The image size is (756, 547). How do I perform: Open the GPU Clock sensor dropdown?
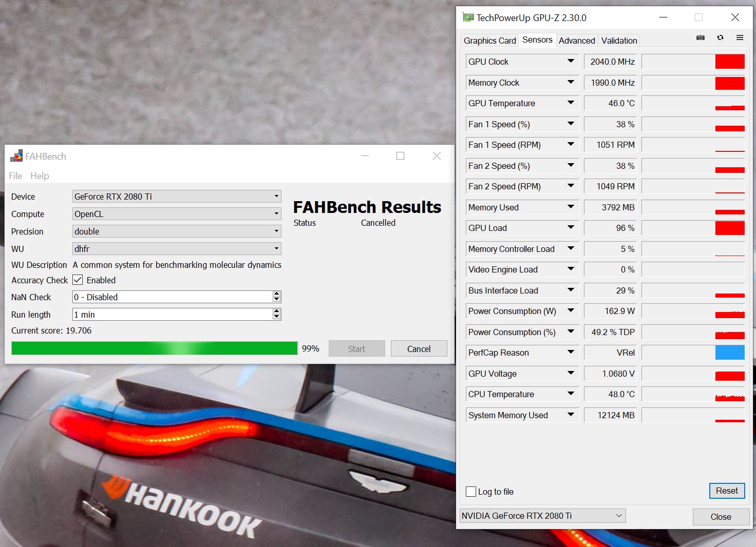tap(571, 62)
